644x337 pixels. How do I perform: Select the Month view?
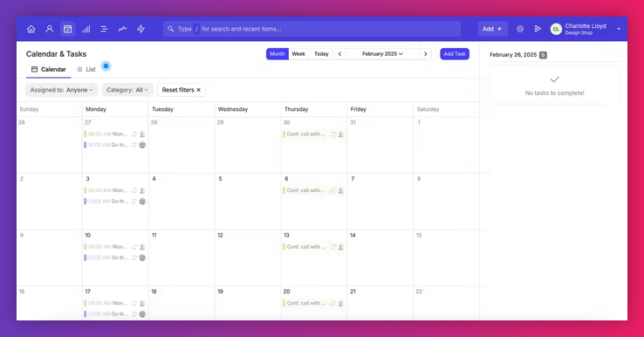[x=277, y=54]
